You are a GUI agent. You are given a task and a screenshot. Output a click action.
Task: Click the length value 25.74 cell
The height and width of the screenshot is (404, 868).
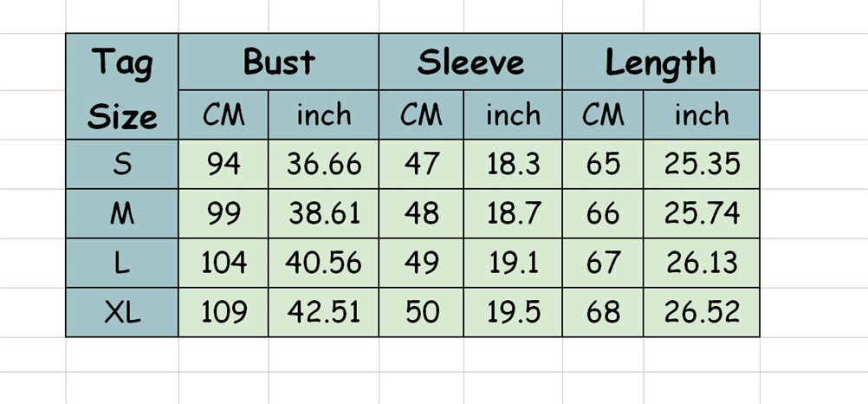tap(702, 213)
